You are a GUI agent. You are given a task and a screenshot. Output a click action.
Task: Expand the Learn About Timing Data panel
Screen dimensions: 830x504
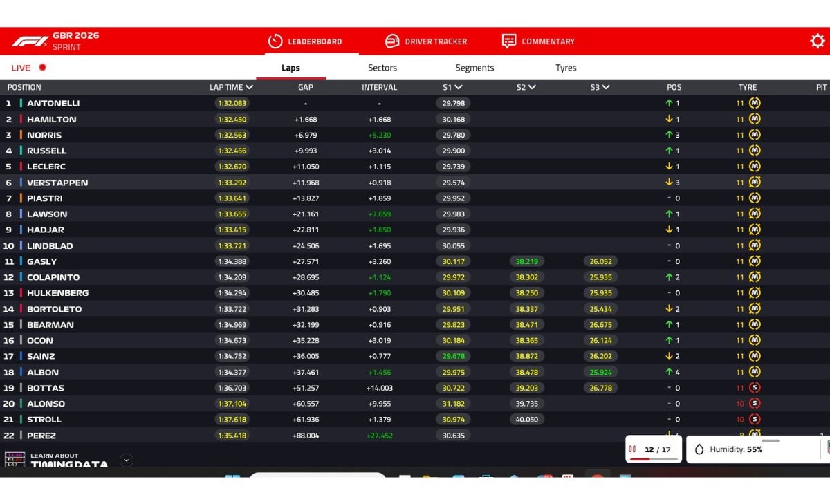(x=126, y=460)
